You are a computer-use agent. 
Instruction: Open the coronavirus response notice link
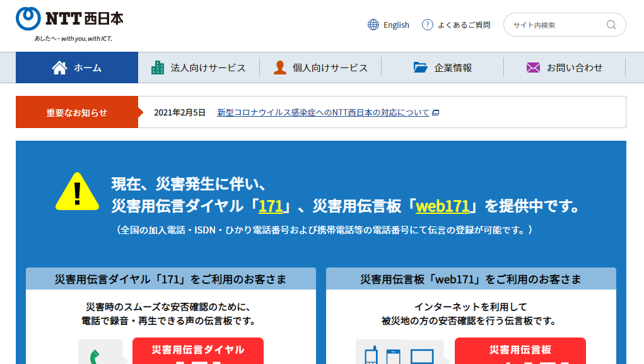click(x=323, y=112)
